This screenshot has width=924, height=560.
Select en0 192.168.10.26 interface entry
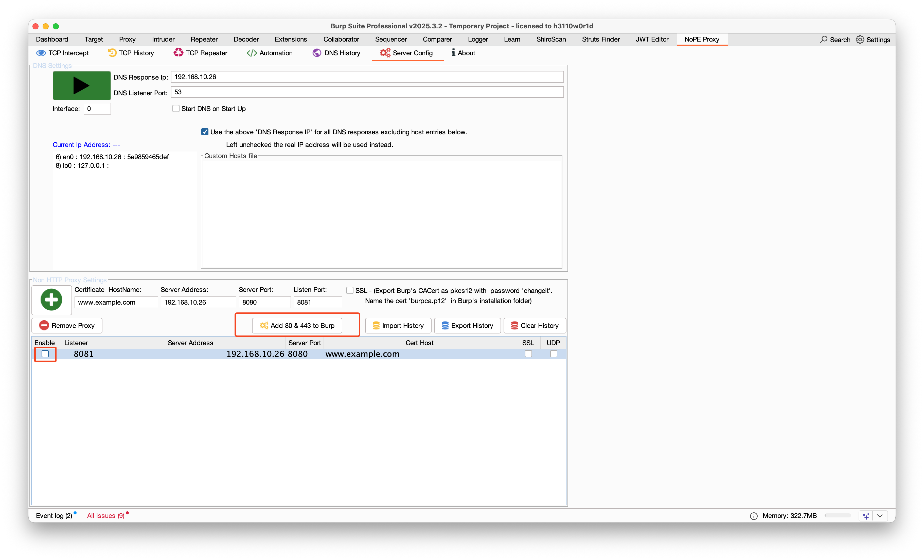coord(112,157)
